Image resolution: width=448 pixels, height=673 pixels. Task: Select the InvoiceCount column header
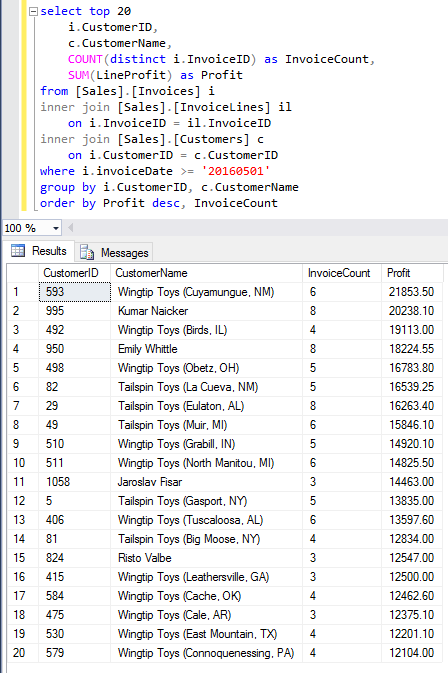click(342, 273)
